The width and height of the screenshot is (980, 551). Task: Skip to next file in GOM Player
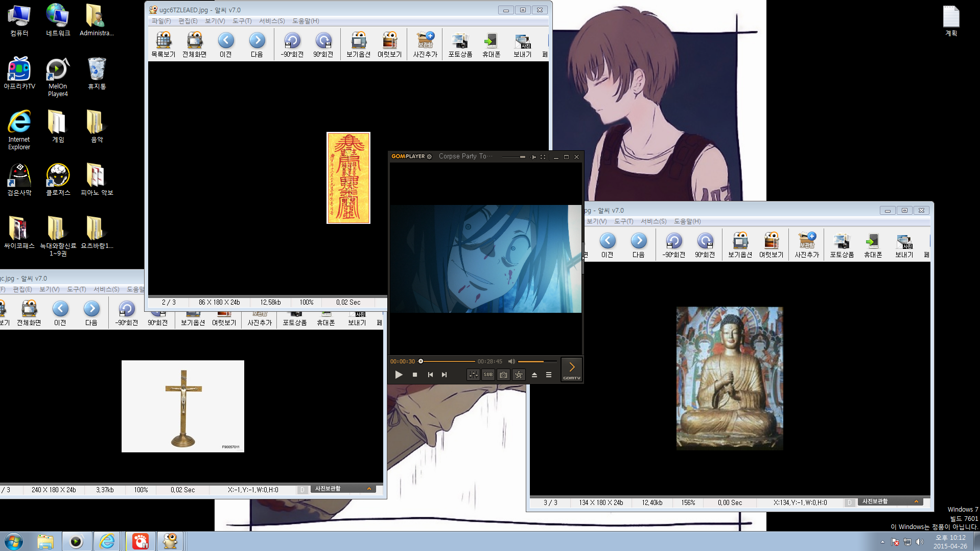(445, 375)
